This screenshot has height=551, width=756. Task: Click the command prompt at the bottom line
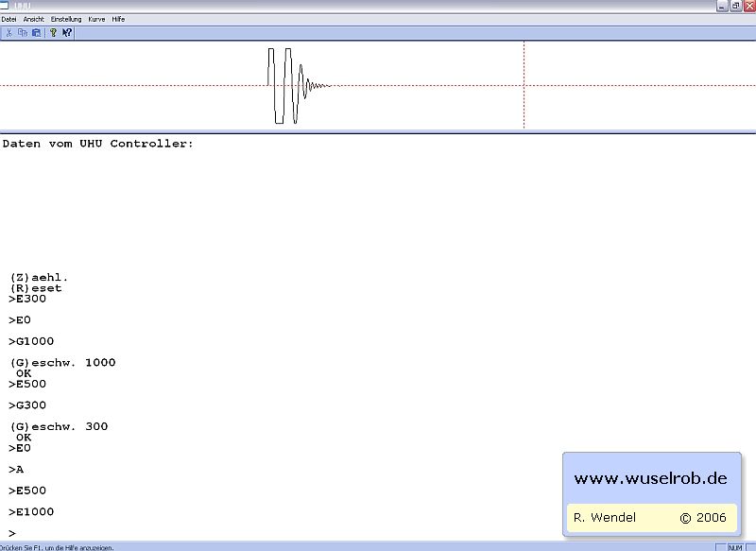coord(12,534)
